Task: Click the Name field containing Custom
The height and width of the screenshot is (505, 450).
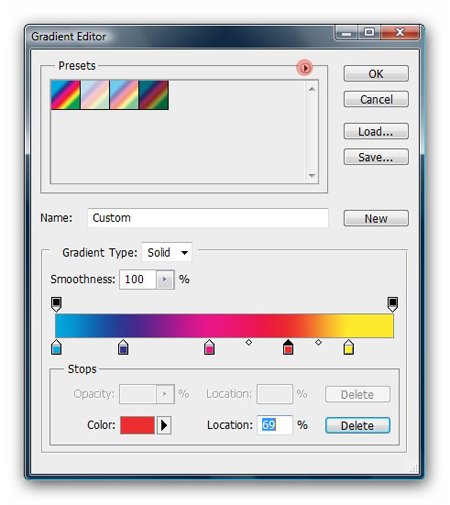Action: click(208, 218)
